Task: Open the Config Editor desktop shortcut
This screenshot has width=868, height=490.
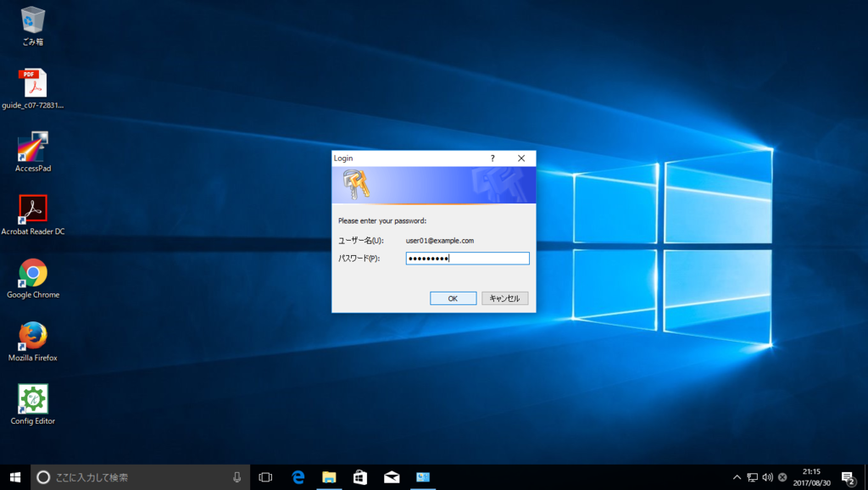Action: pos(33,404)
